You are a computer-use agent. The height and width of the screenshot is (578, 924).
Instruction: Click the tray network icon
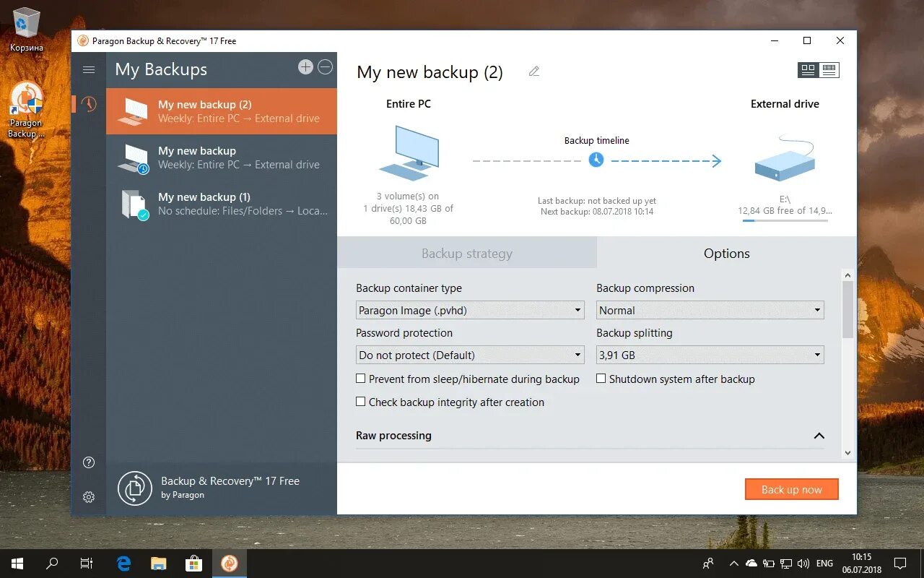(x=785, y=564)
